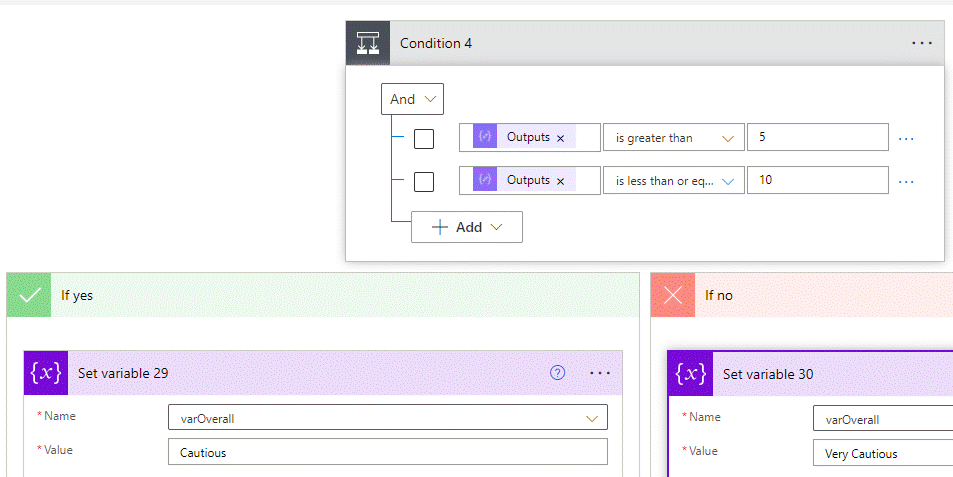The height and width of the screenshot is (477, 953).
Task: Click the Set variable 30 icon
Action: pos(692,374)
